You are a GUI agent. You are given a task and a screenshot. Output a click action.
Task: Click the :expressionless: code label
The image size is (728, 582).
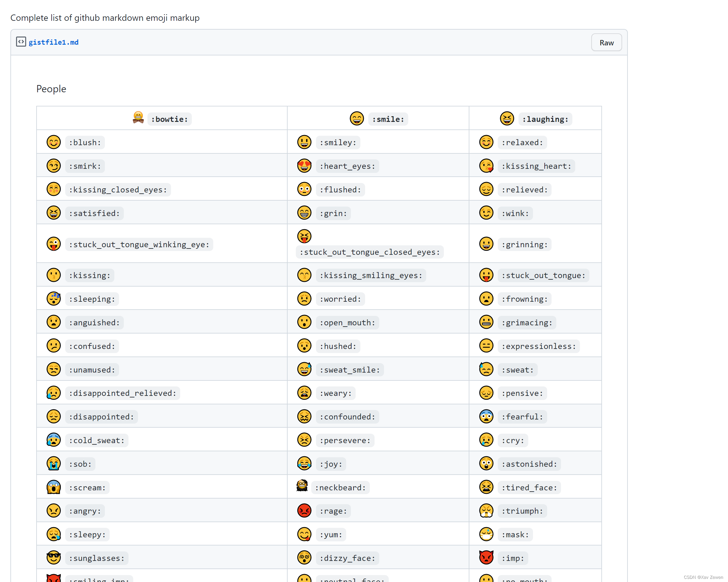pos(538,346)
